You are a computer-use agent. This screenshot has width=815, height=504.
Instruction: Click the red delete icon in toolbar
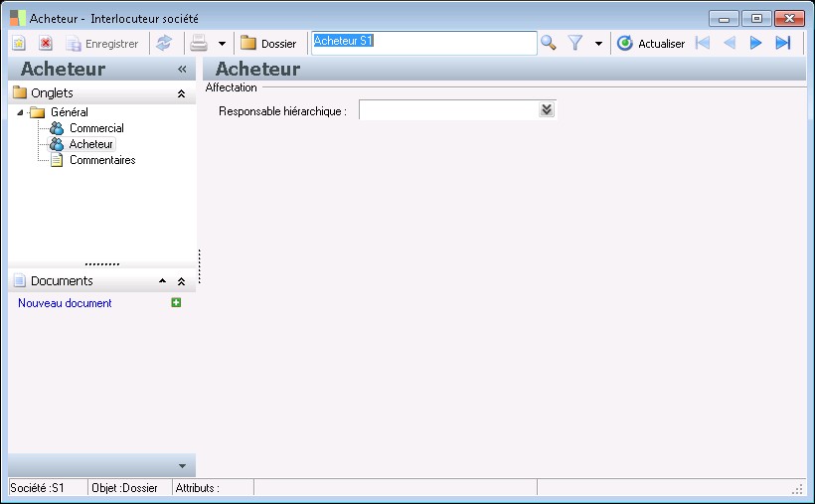46,43
